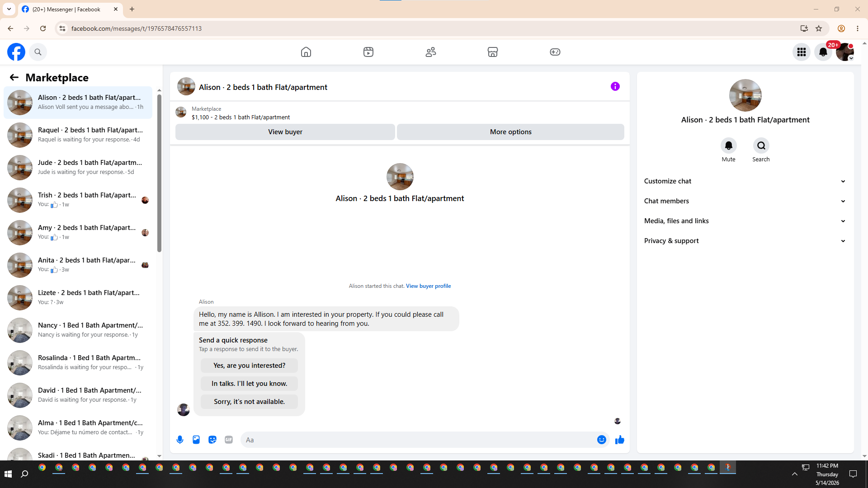
Task: Bookmark this page with the star icon
Action: click(x=819, y=28)
